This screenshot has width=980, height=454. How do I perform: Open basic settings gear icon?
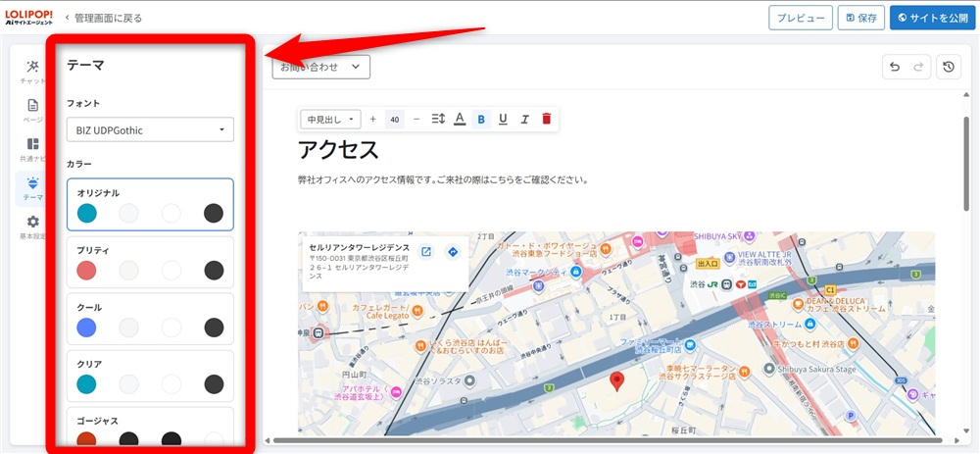[x=33, y=222]
